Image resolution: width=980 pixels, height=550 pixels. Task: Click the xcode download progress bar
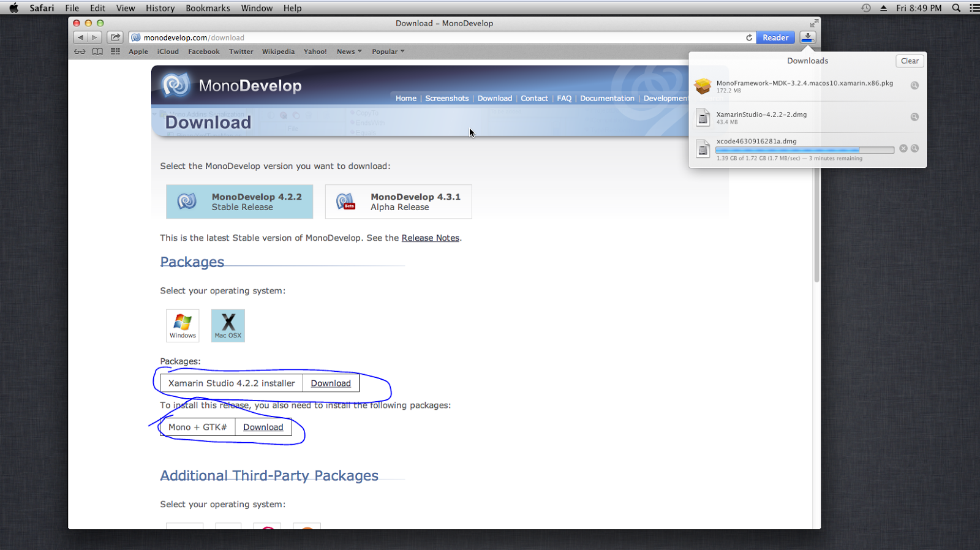pyautogui.click(x=805, y=150)
